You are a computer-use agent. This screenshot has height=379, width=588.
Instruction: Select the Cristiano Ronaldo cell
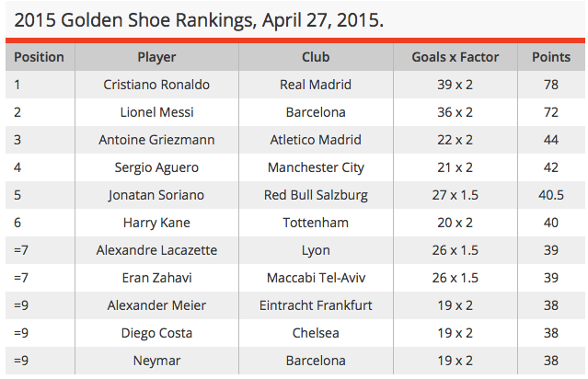tap(156, 85)
